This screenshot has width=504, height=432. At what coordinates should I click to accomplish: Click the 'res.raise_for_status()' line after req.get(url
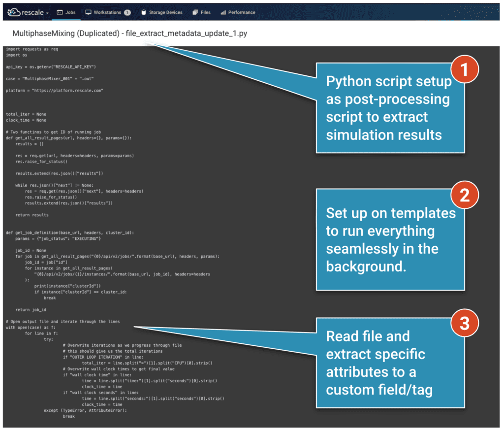tap(41, 162)
